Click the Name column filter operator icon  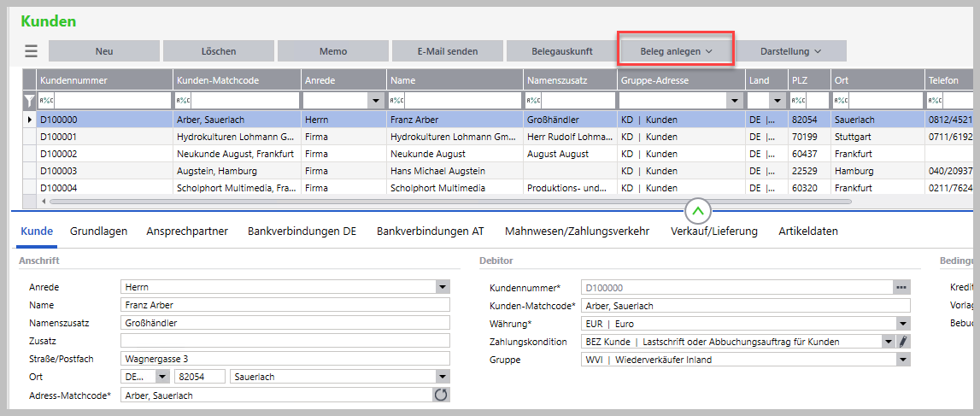396,100
